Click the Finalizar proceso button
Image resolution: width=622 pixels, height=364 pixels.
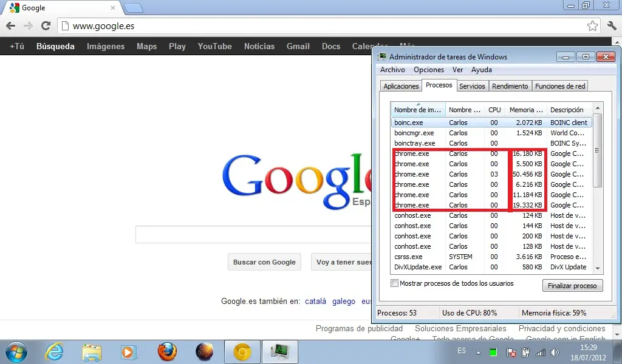point(572,286)
